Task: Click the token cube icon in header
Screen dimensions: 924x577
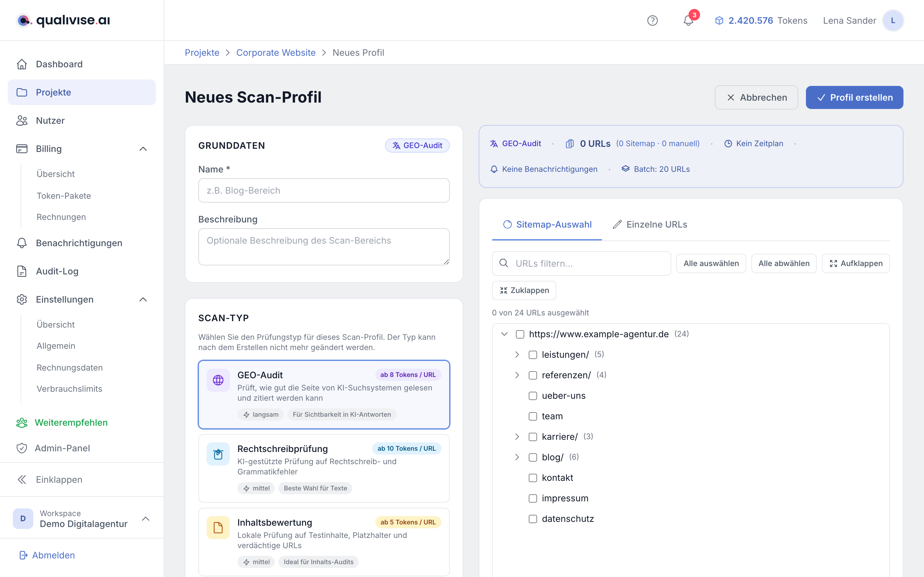Action: pyautogui.click(x=719, y=21)
